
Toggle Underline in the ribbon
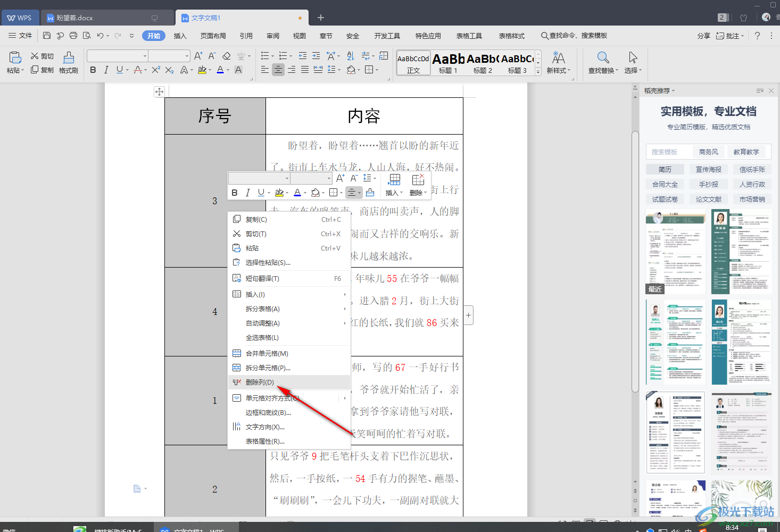(119, 70)
